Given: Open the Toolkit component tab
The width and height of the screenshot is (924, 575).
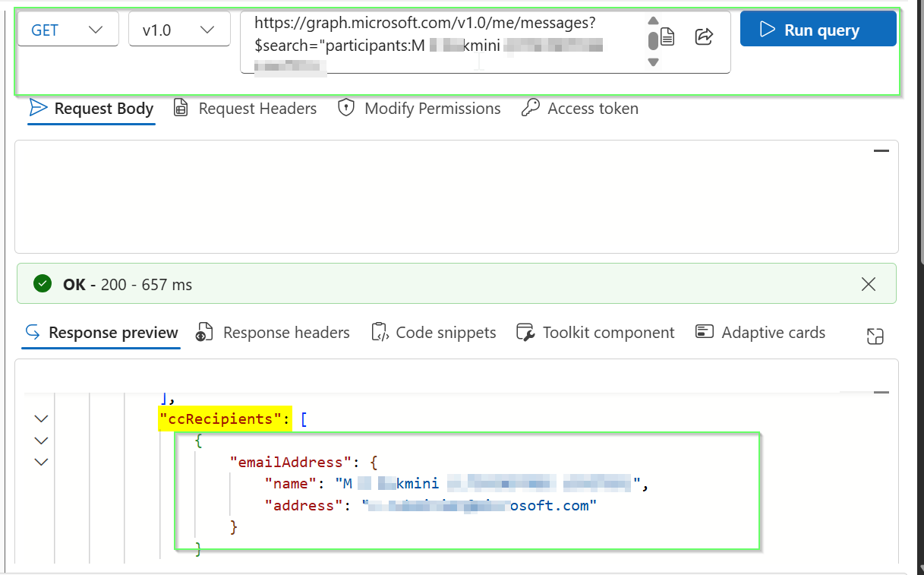Looking at the screenshot, I should 595,333.
